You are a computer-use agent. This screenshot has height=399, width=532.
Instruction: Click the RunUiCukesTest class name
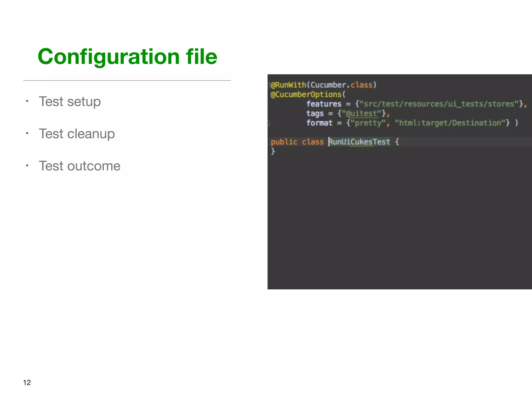[x=360, y=142]
